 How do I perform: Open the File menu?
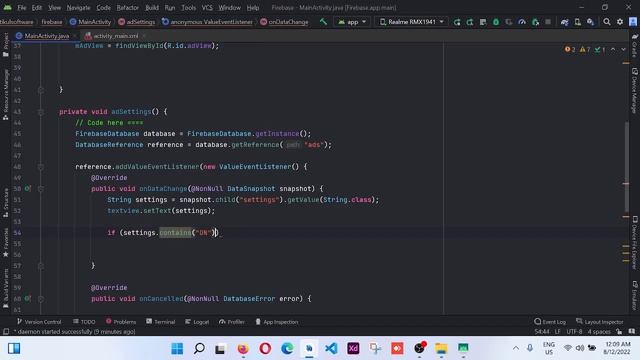22,7
